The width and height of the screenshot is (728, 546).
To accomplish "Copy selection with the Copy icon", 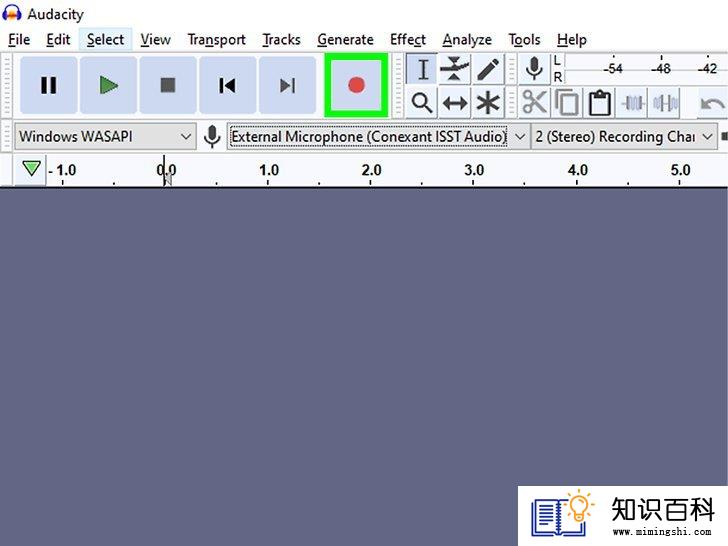I will coord(567,103).
